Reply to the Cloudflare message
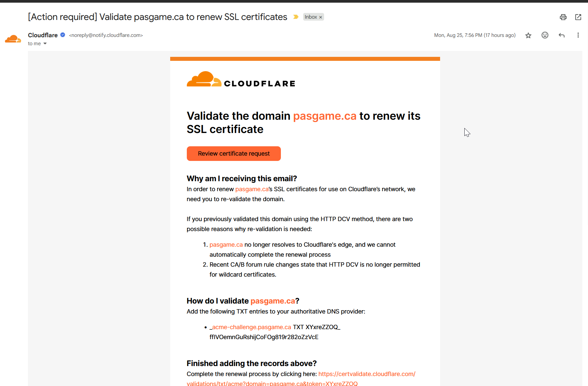The height and width of the screenshot is (386, 588). tap(562, 35)
